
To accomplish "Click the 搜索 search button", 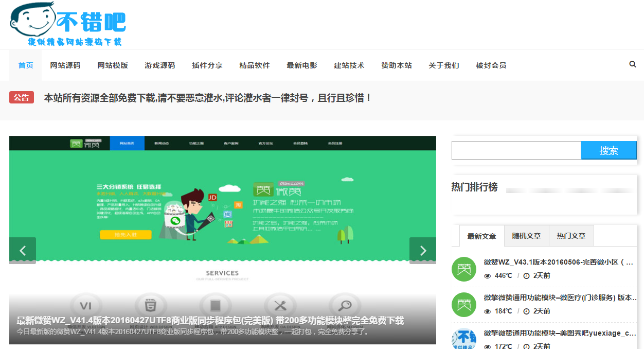I will click(x=609, y=150).
